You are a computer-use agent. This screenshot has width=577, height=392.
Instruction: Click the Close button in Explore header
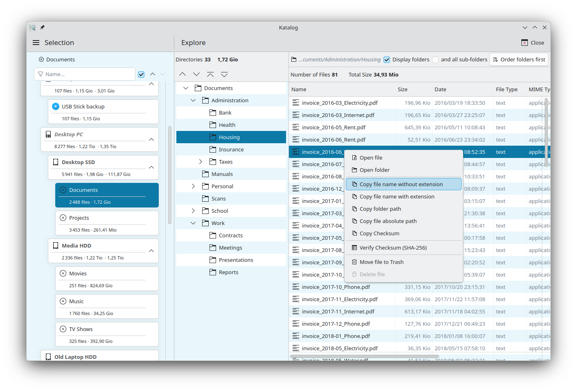coord(532,43)
